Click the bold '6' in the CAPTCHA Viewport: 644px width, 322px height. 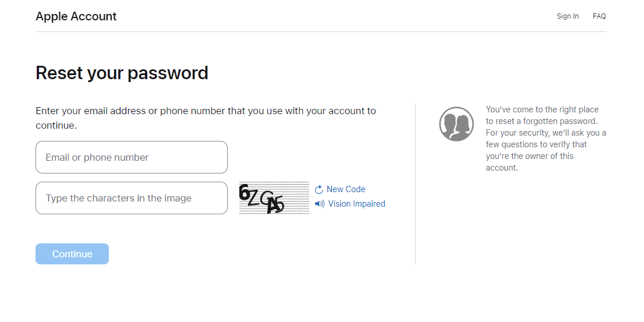click(245, 193)
